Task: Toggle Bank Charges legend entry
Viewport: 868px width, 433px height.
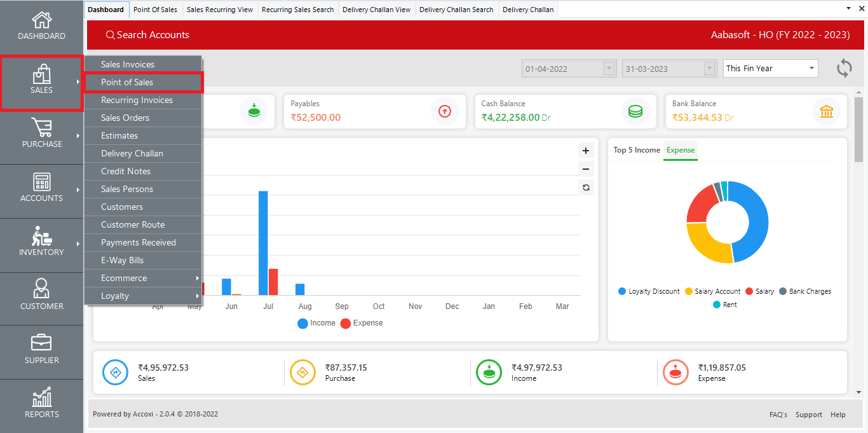Action: 805,291
